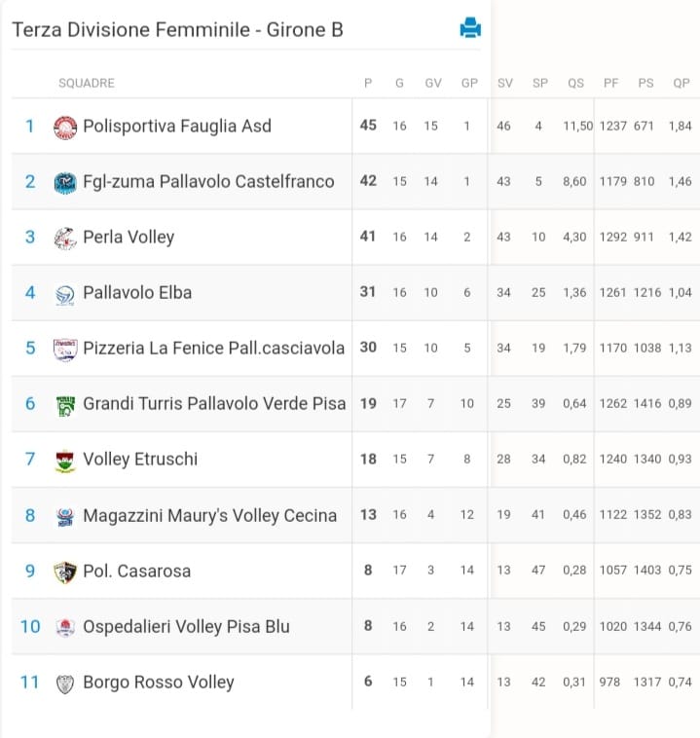The width and height of the screenshot is (700, 738).
Task: Click Pallavolo Elba team logo
Action: coord(65,295)
